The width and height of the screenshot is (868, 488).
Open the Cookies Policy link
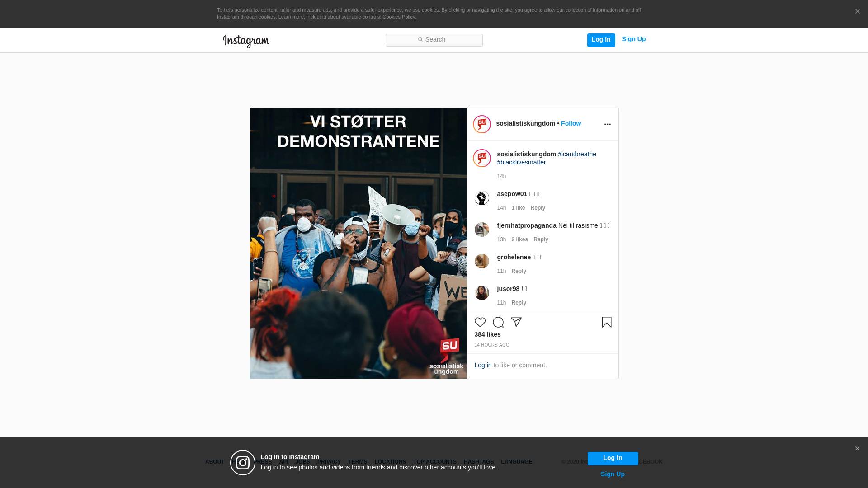(x=398, y=17)
